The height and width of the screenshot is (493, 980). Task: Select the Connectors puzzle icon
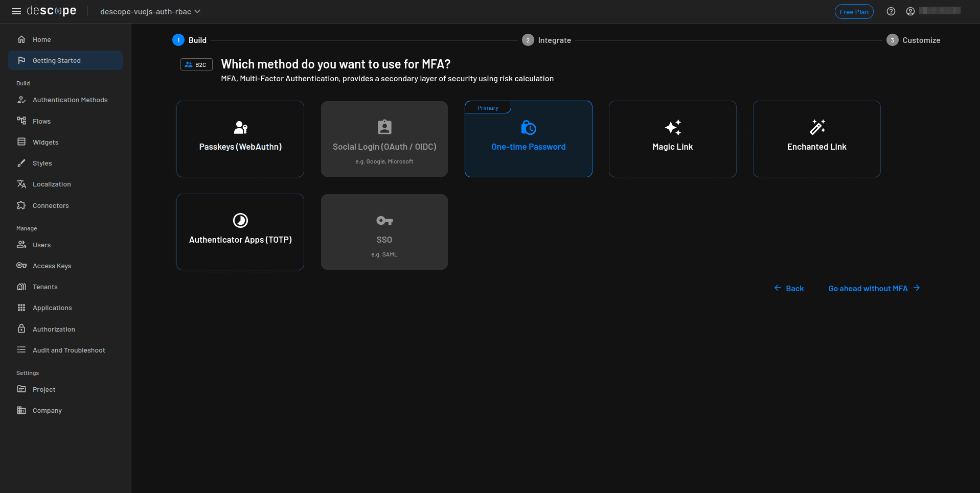pyautogui.click(x=21, y=205)
